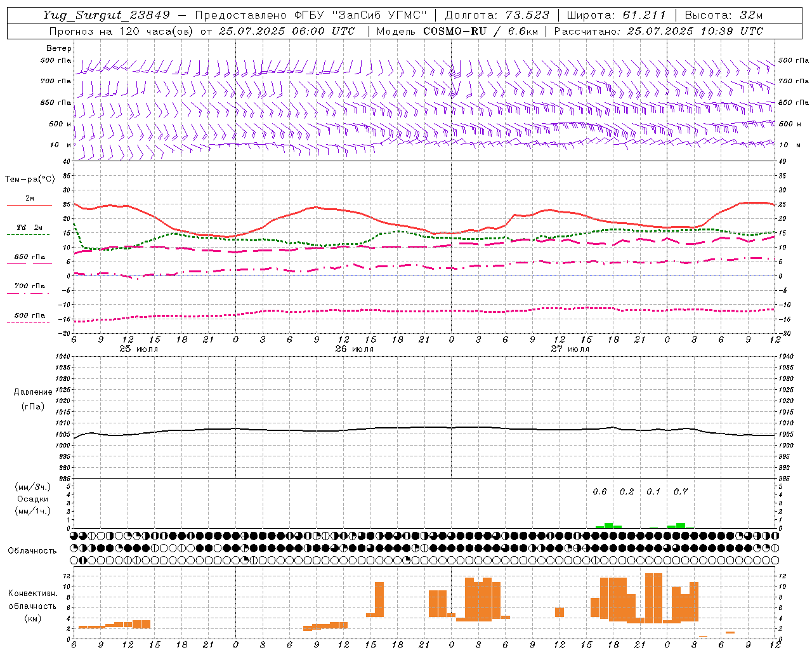812x650 pixels.
Task: Click the 'Долгота: 73.523' field
Action: tap(497, 15)
